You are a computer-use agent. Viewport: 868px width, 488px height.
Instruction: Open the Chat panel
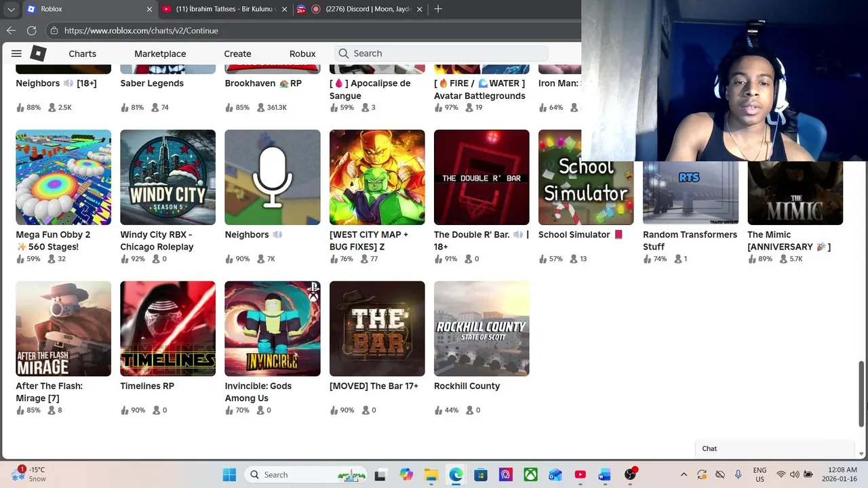coord(774,449)
